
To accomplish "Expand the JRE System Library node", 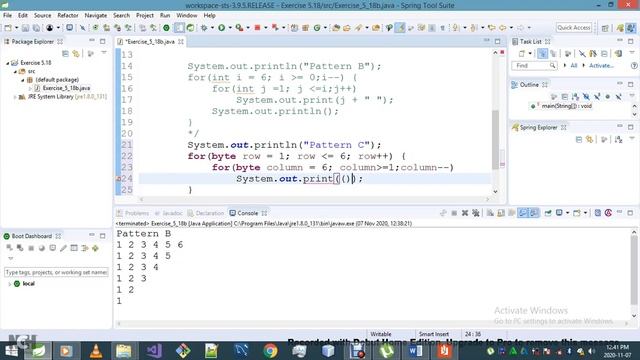I will point(15,97).
